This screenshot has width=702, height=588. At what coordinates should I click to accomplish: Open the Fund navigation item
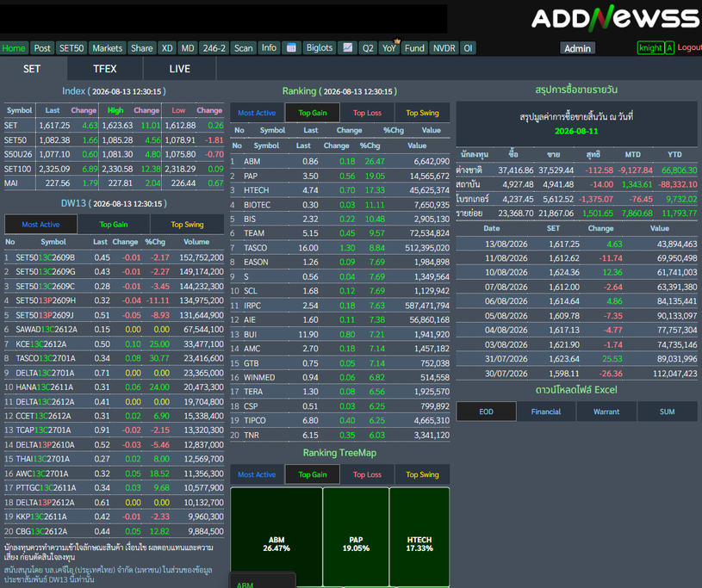pyautogui.click(x=414, y=48)
